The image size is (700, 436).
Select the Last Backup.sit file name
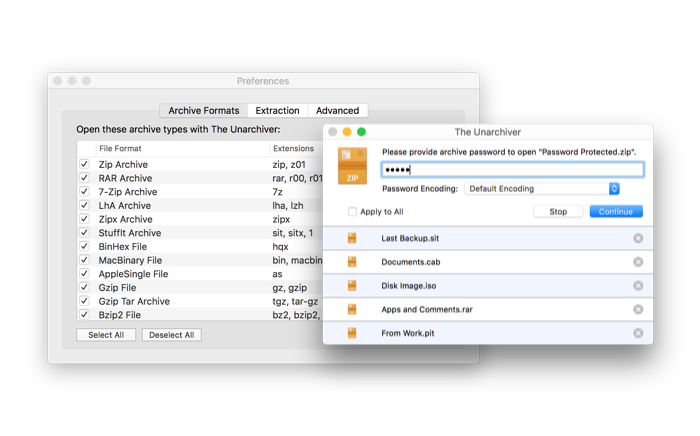click(x=410, y=238)
